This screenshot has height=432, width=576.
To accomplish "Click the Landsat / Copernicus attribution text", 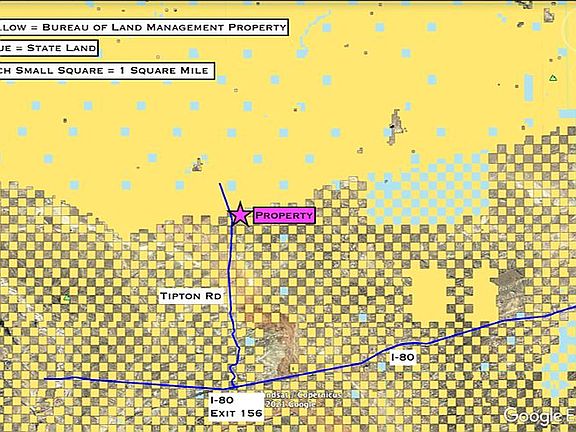I will point(303,395).
